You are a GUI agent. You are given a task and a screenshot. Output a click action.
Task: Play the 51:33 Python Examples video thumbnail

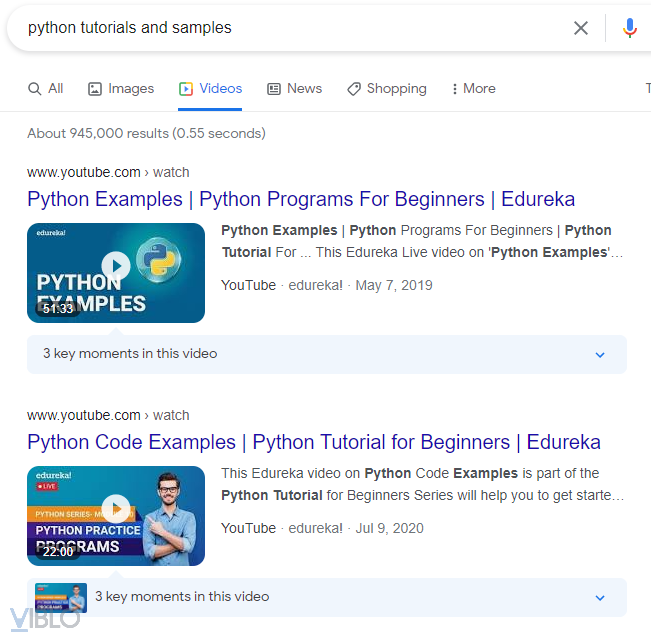pos(116,267)
